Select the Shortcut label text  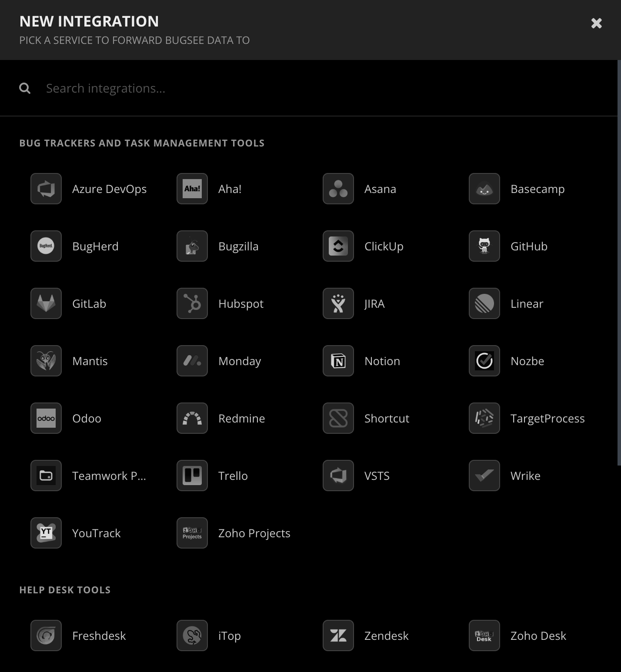click(x=387, y=419)
